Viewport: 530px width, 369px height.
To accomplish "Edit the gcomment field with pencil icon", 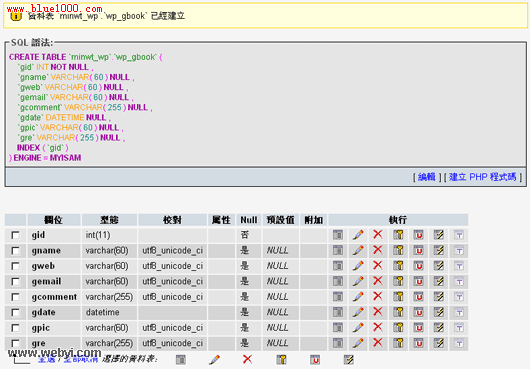I will 358,297.
